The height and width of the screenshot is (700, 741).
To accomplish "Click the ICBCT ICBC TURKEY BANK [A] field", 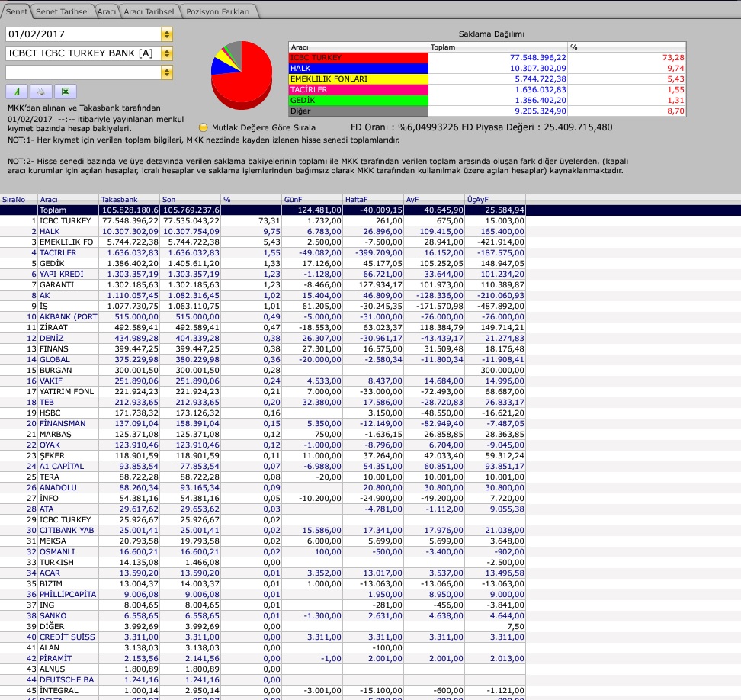I will 83,53.
